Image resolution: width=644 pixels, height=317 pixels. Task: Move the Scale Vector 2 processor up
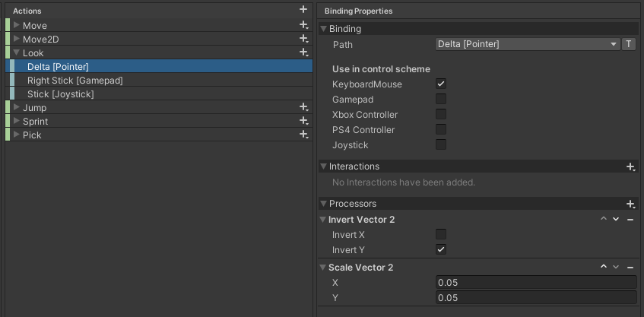[x=604, y=267]
